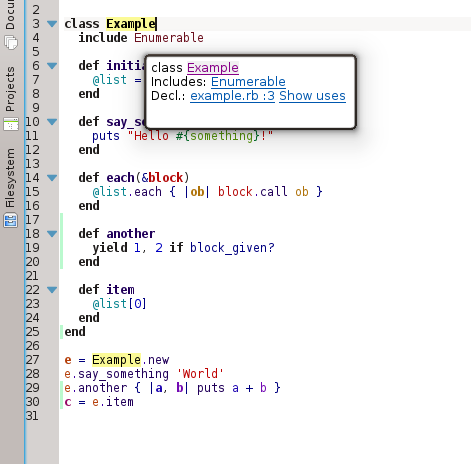Screen dimensions: 471x464
Task: Open the Projects sidebar panel icon
Action: (11, 125)
